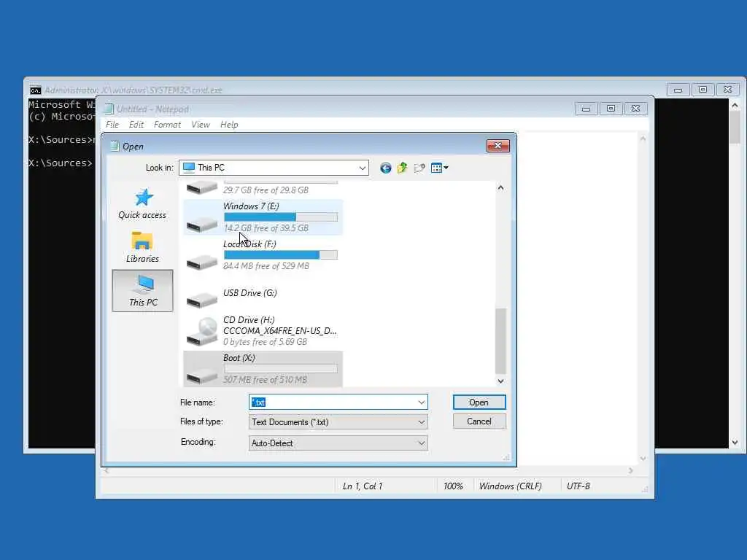The image size is (747, 560).
Task: Select Quick access in the places bar
Action: [x=142, y=204]
